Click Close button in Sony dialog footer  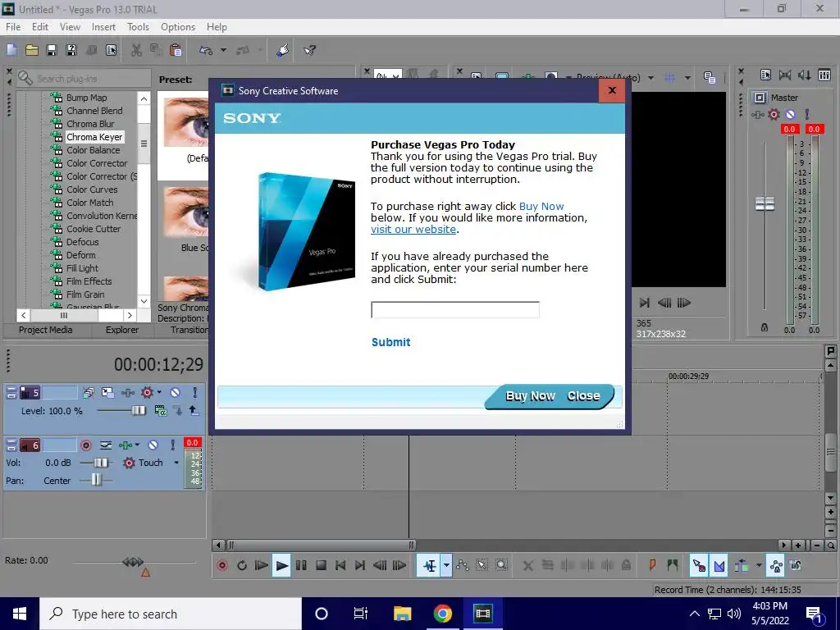[583, 396]
